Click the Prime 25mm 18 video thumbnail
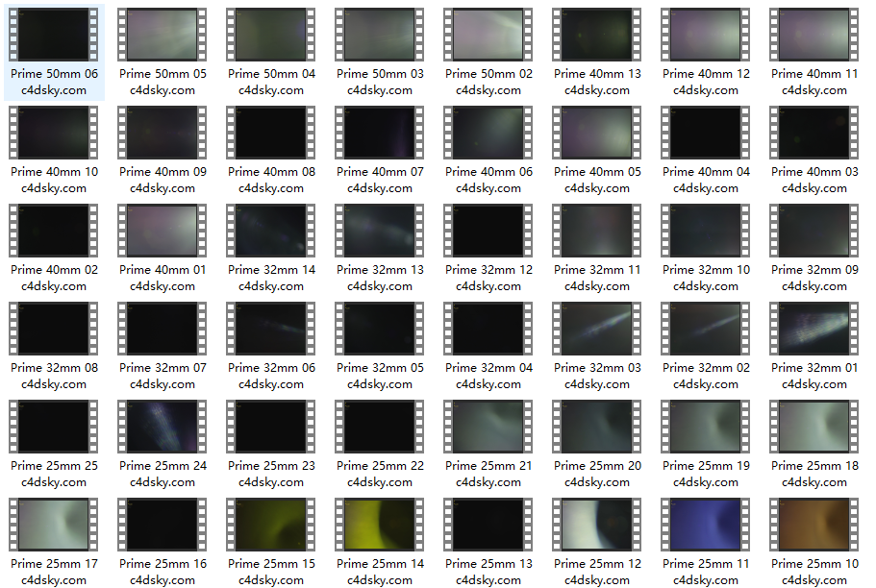 [814, 426]
